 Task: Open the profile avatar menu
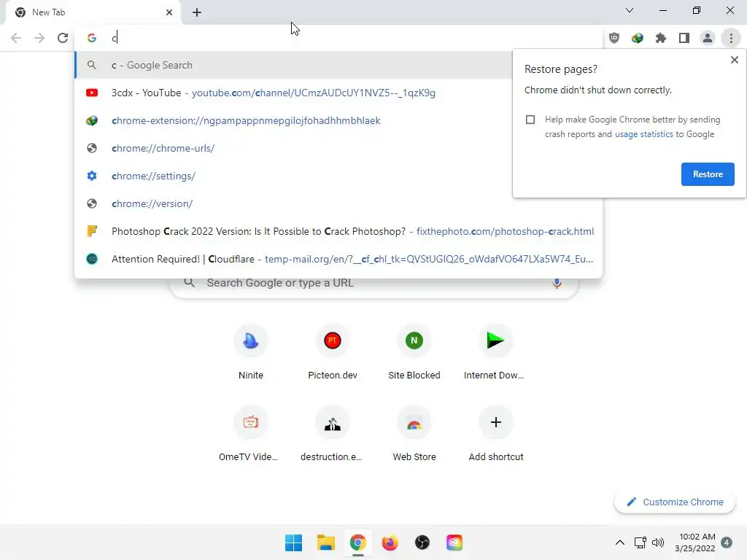(x=708, y=38)
